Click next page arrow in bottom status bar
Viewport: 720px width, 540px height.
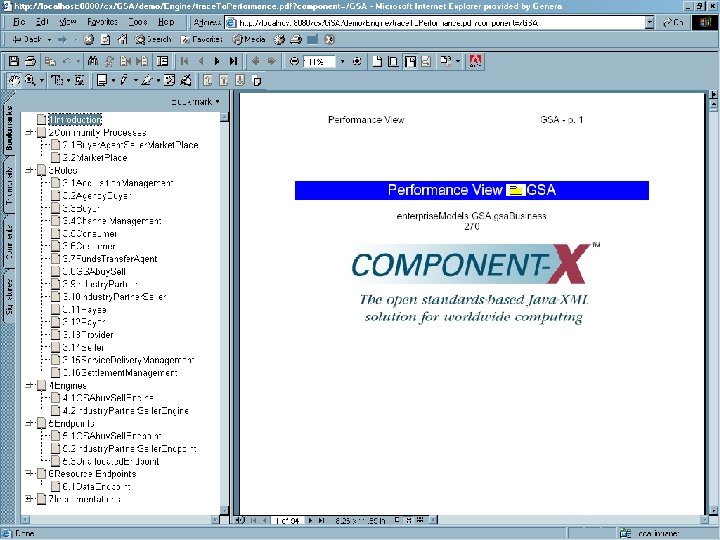(x=310, y=520)
